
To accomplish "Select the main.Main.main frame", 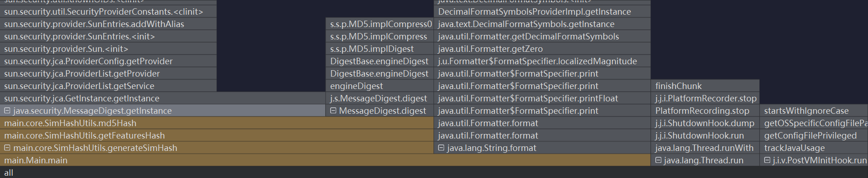I will (x=325, y=160).
